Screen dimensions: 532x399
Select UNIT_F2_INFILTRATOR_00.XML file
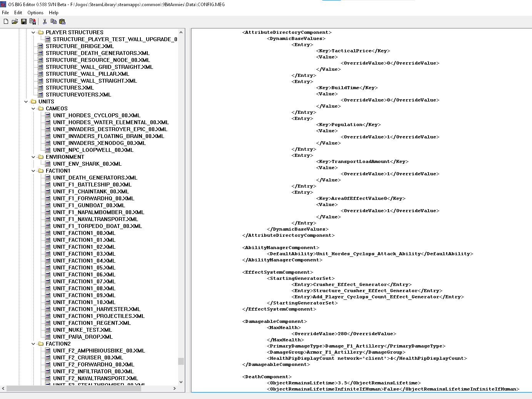tap(93, 371)
